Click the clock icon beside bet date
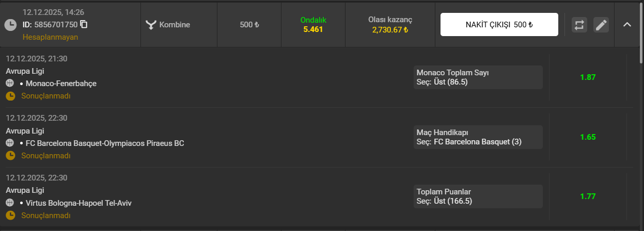The width and height of the screenshot is (644, 231). pos(10,25)
